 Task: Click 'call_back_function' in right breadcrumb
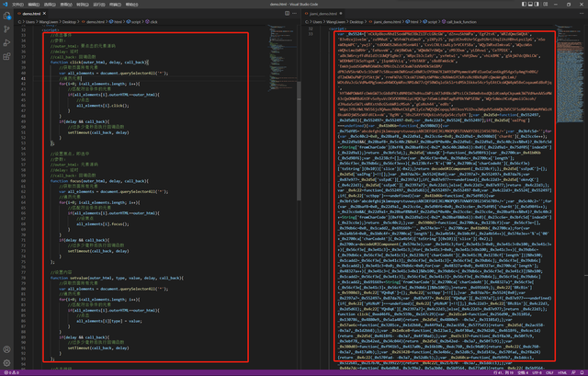coord(459,22)
